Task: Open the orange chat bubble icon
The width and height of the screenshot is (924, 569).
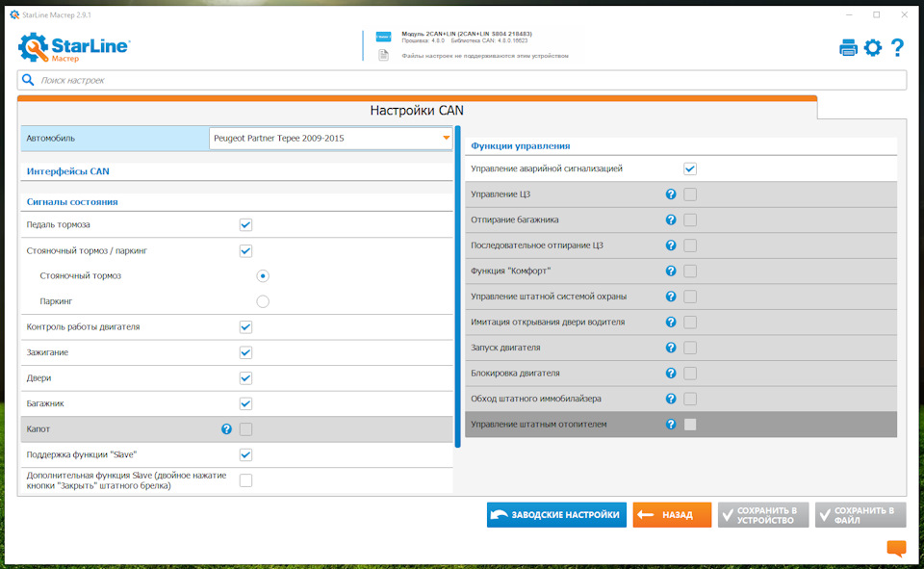Action: (x=896, y=548)
